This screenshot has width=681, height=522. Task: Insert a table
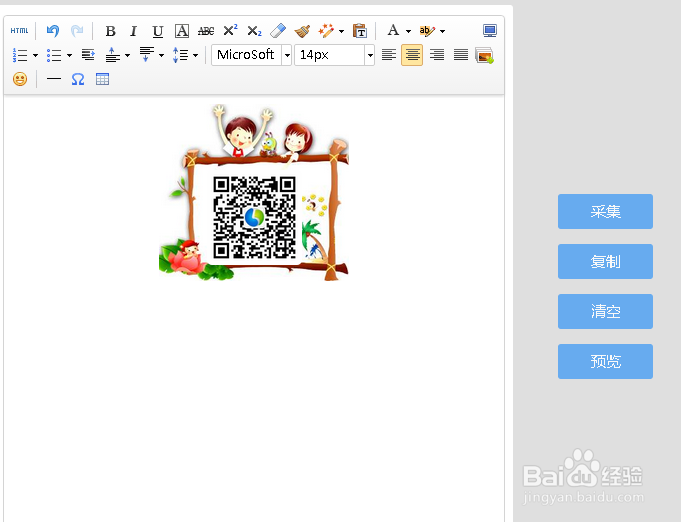pos(102,79)
